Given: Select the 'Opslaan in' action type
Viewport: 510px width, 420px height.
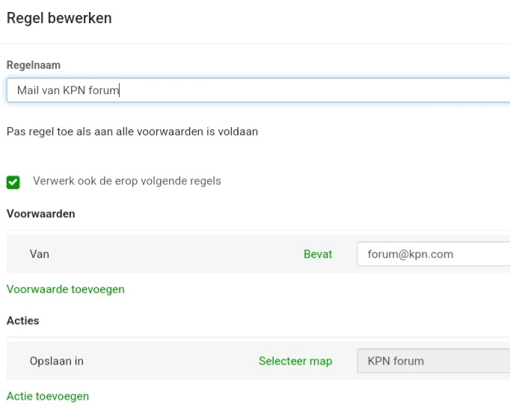Looking at the screenshot, I should click(x=57, y=361).
